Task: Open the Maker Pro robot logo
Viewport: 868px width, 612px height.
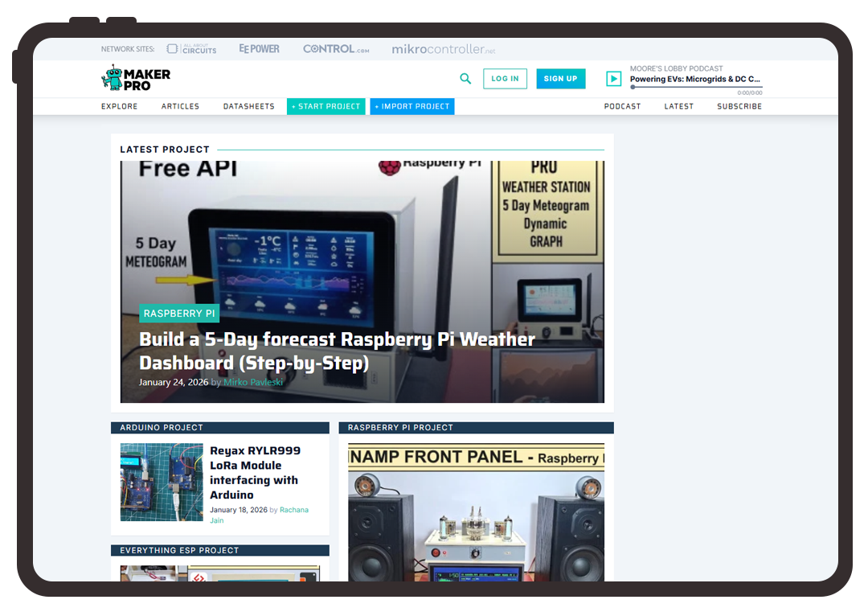Action: coord(136,78)
